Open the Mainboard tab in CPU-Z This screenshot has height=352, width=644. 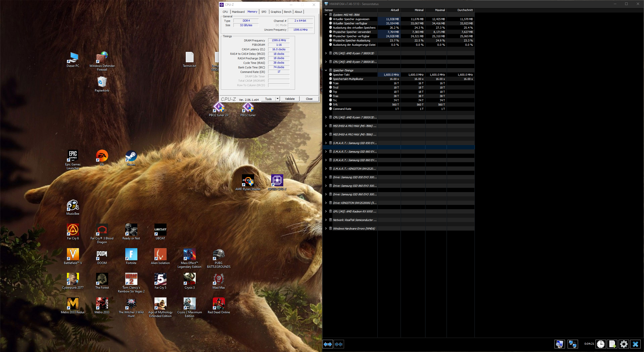pos(238,12)
